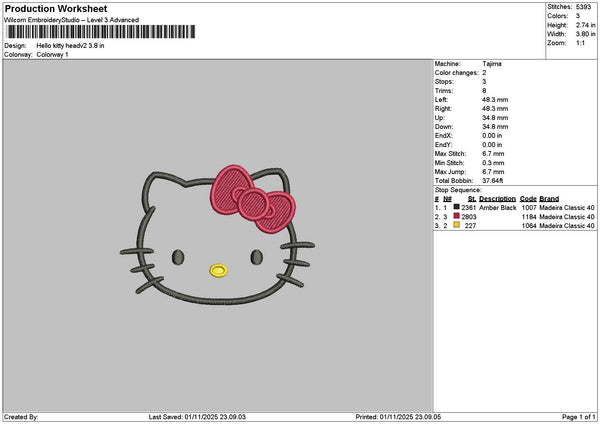Select the 48.3 mm value beside 'Right:'
Screen dimensions: 600x424
495,109
